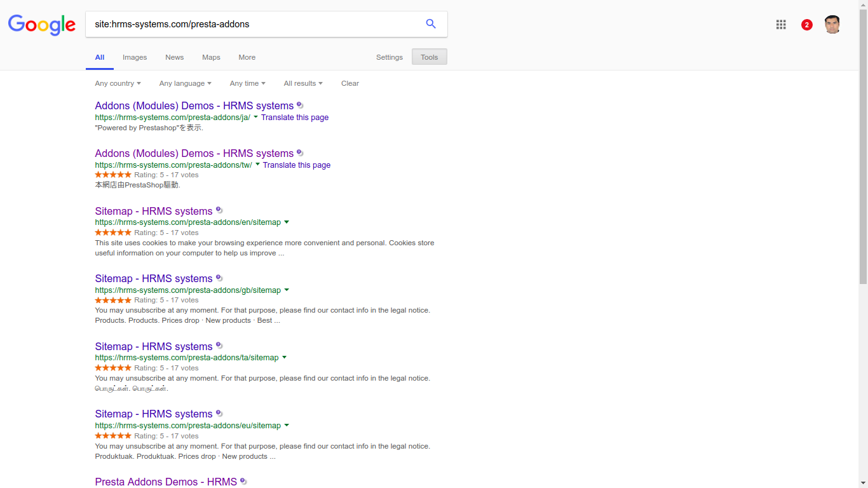Image resolution: width=868 pixels, height=488 pixels.
Task: Open Addons Demos result for /tw/
Action: (194, 153)
